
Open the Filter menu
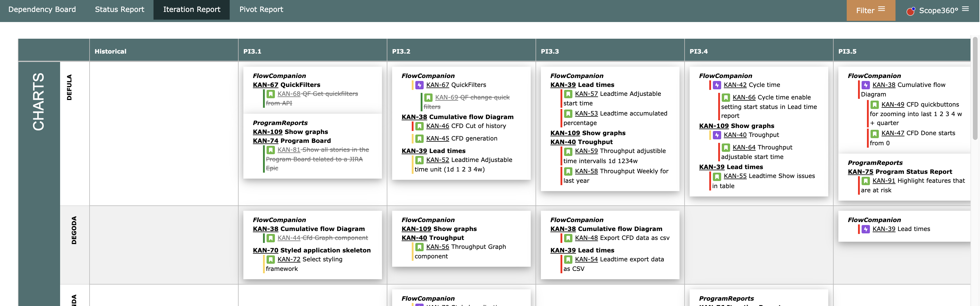coord(871,10)
